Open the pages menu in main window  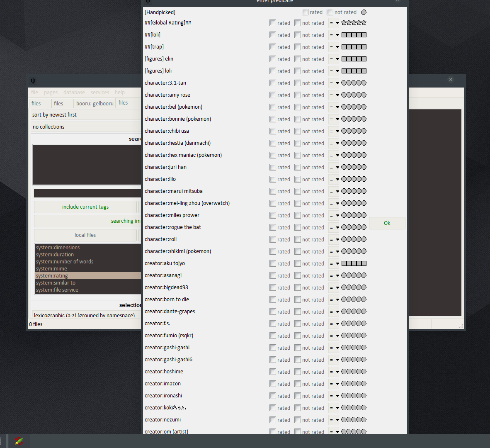[51, 92]
